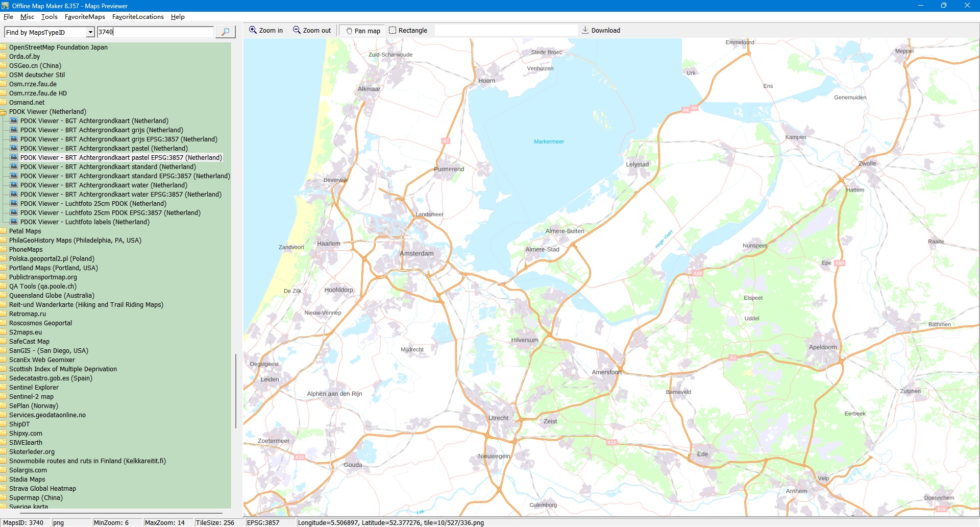This screenshot has height=527, width=980.
Task: Click the MapsTypeID search input field
Action: [x=155, y=32]
